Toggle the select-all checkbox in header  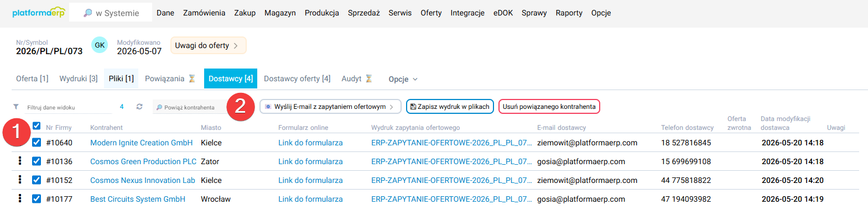[x=37, y=126]
